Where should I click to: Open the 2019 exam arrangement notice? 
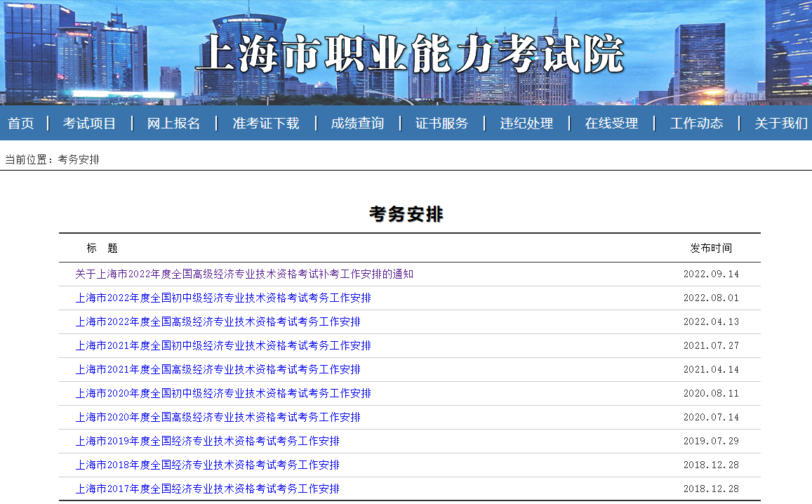point(208,441)
